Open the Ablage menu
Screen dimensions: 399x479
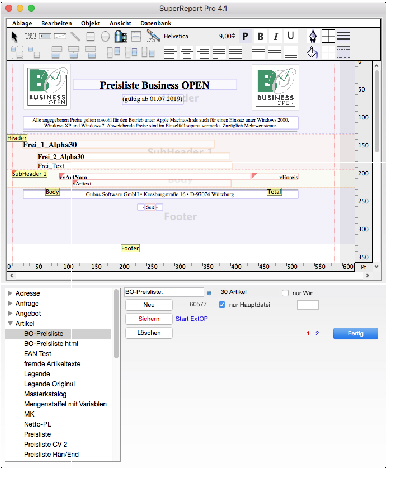pyautogui.click(x=22, y=23)
